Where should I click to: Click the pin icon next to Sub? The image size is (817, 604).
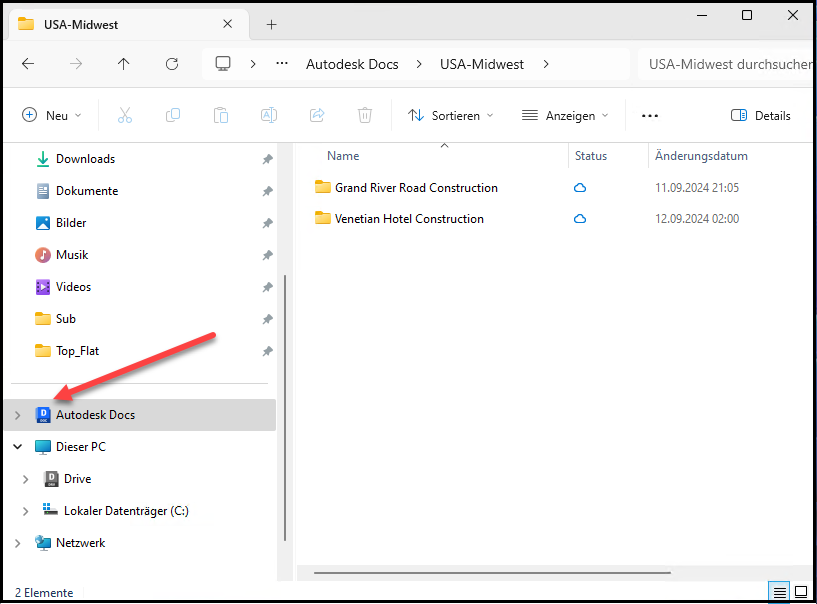(x=267, y=319)
